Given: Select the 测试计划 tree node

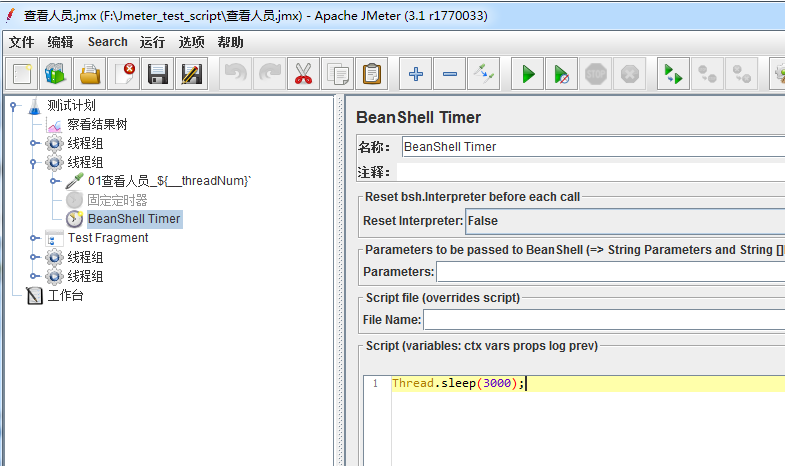Looking at the screenshot, I should tap(71, 105).
